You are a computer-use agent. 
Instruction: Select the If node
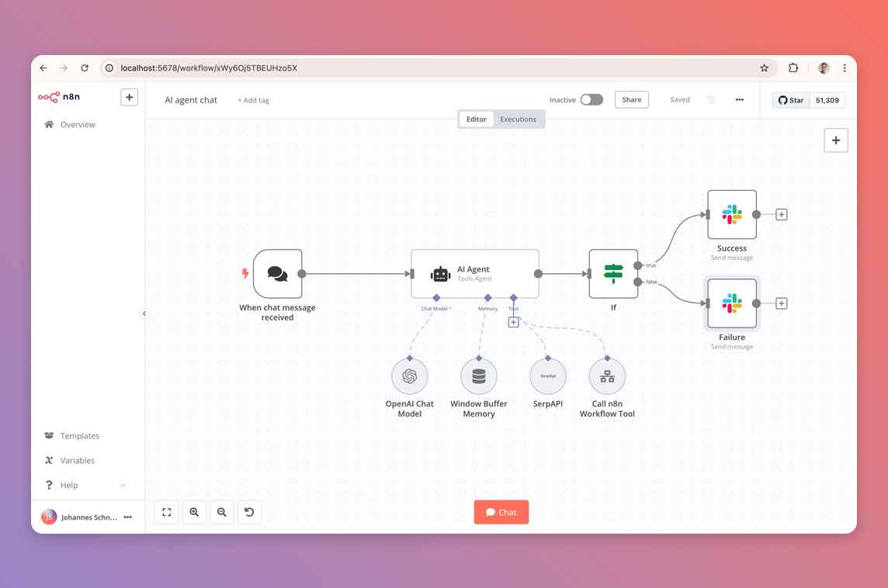[613, 274]
